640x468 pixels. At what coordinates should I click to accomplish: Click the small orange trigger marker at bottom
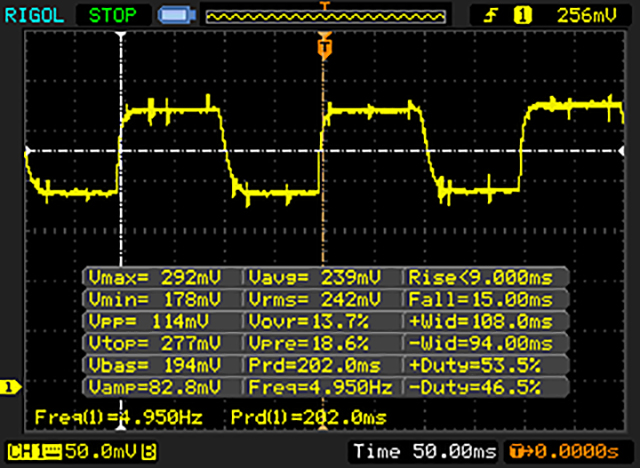click(323, 427)
